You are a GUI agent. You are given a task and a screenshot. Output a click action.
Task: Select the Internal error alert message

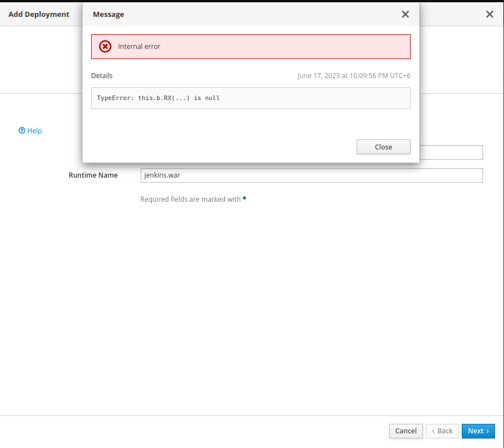click(139, 47)
